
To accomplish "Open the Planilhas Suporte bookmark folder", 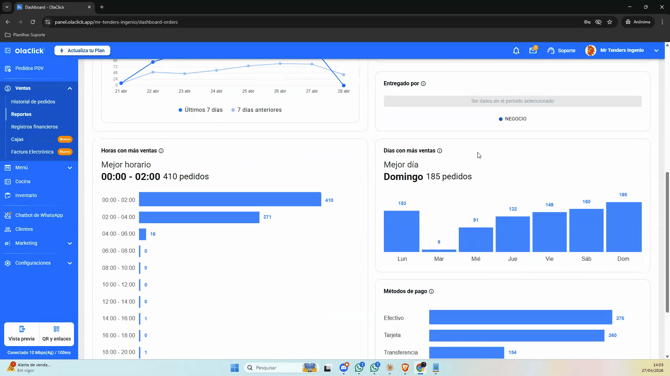I will pyautogui.click(x=25, y=35).
